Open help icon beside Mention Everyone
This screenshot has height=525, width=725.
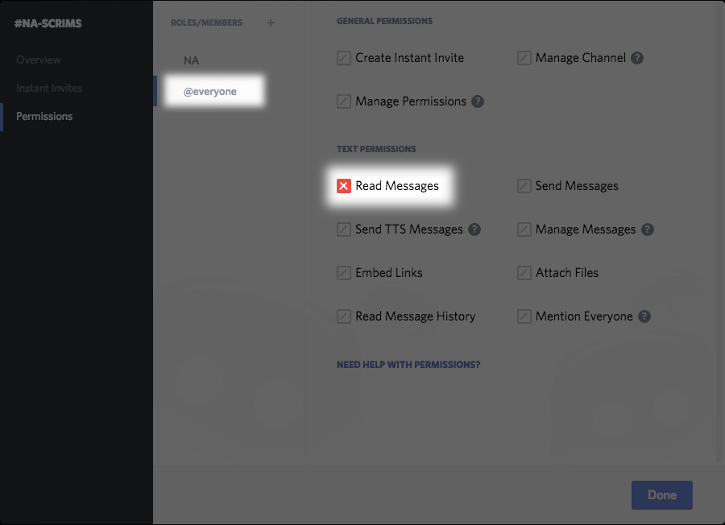click(644, 316)
